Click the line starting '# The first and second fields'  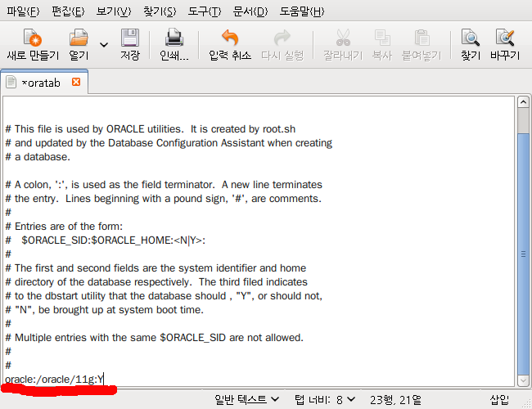(x=156, y=268)
